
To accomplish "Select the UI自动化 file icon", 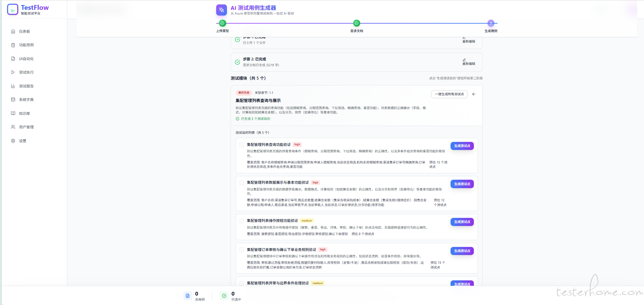I will pos(13,59).
